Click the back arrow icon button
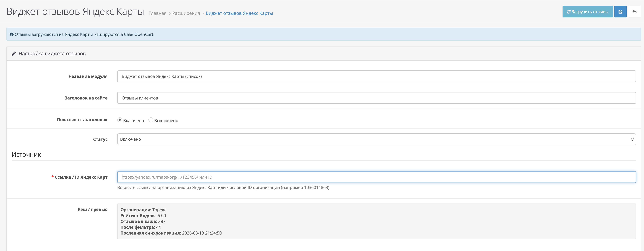644x251 pixels. [634, 12]
